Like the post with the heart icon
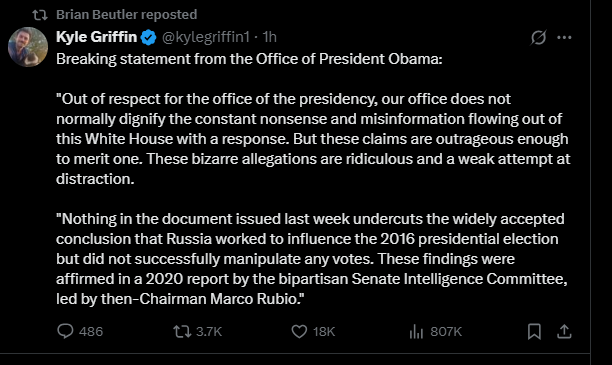The height and width of the screenshot is (365, 612). [299, 332]
